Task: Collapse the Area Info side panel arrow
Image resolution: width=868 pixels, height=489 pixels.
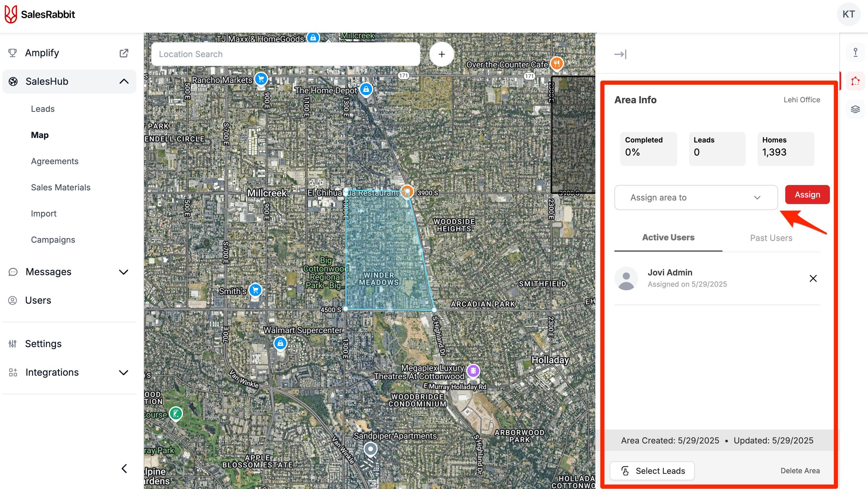Action: 620,54
